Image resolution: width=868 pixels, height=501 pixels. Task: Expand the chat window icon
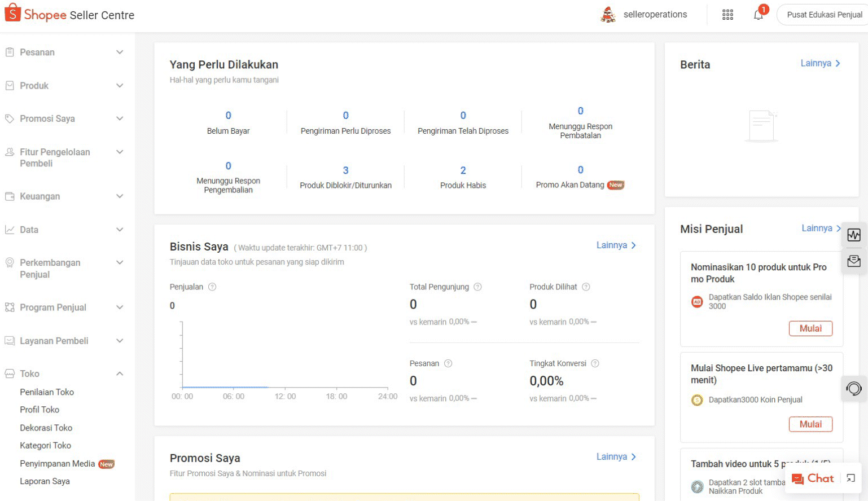click(851, 478)
